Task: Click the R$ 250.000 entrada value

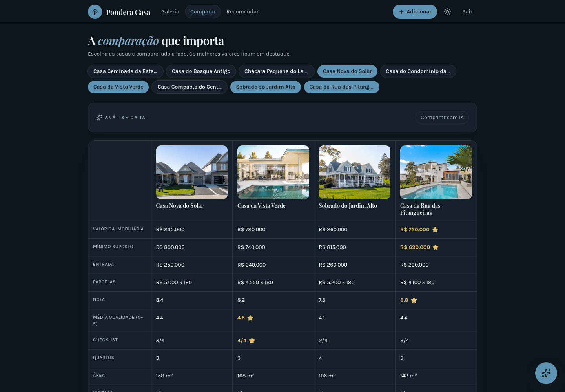Action: point(170,265)
